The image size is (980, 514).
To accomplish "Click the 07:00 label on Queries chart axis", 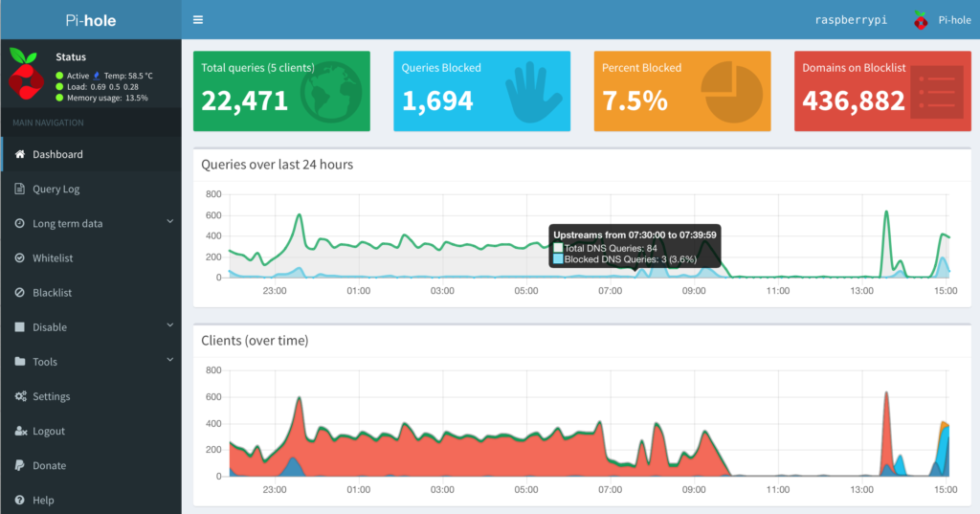I will (610, 291).
